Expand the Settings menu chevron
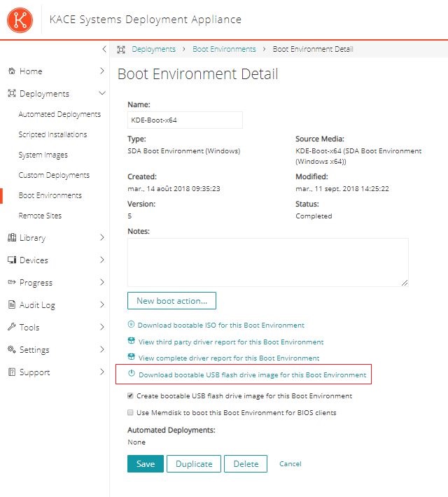 click(x=101, y=349)
